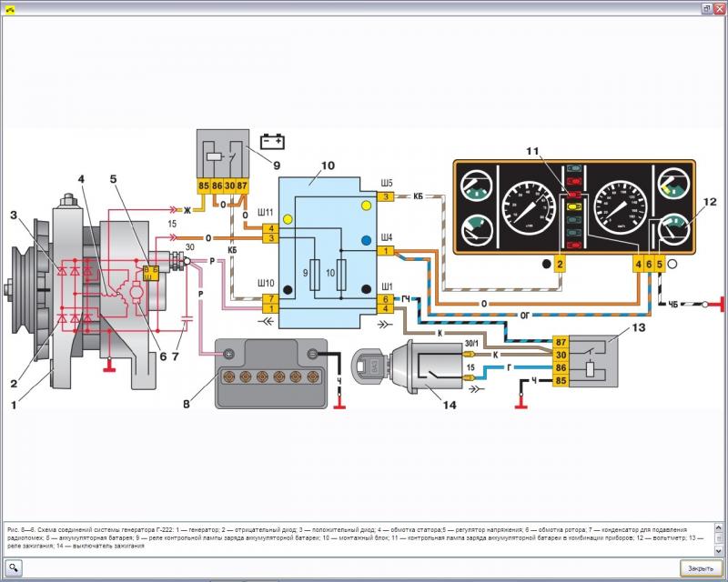The width and height of the screenshot is (728, 582).
Task: Click the caption scrollbar's down arrow
Action: tap(718, 550)
